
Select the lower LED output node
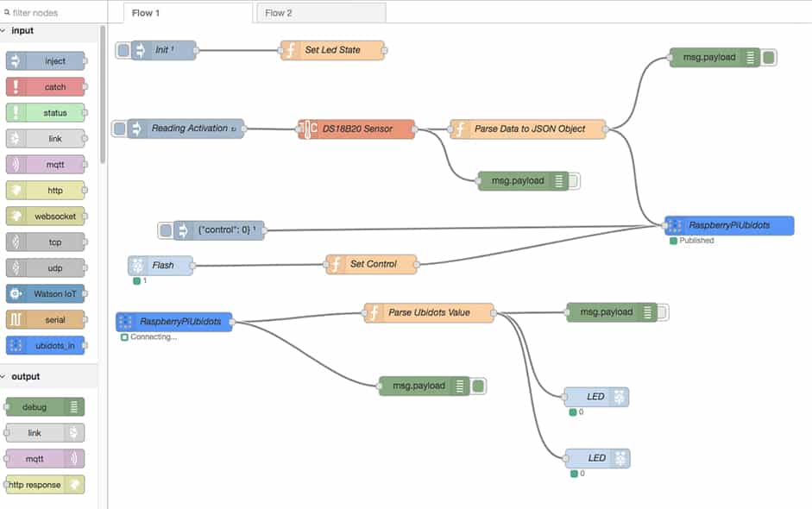pyautogui.click(x=597, y=458)
